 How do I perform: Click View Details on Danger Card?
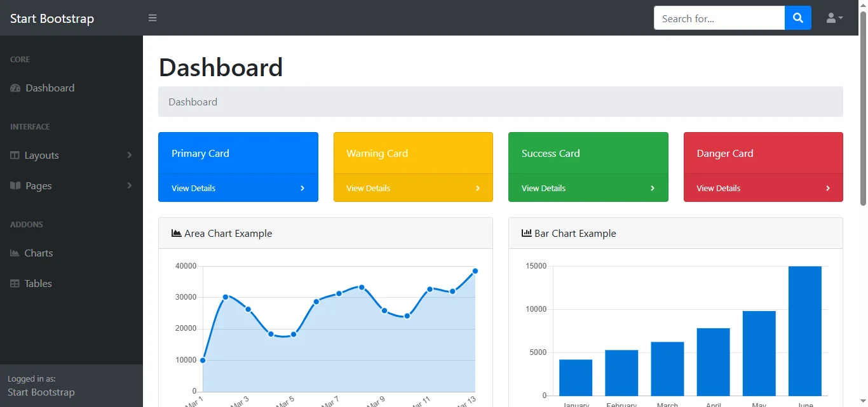pyautogui.click(x=718, y=189)
